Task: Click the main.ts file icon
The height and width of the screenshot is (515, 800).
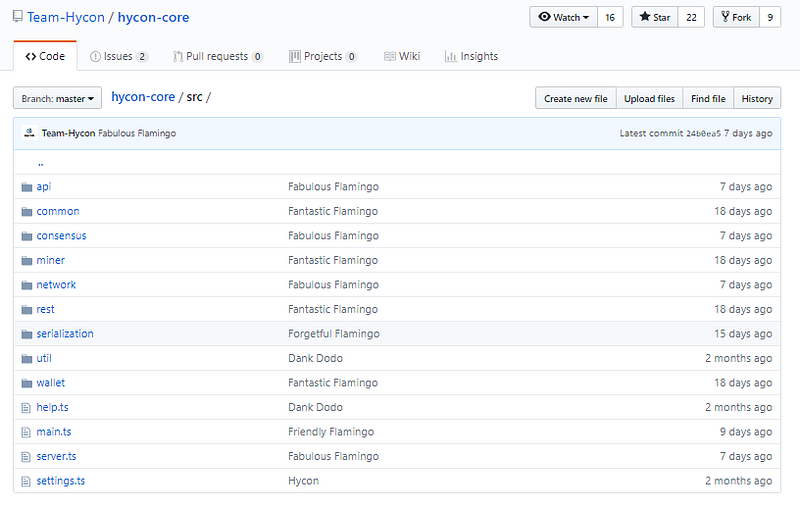Action: [26, 432]
